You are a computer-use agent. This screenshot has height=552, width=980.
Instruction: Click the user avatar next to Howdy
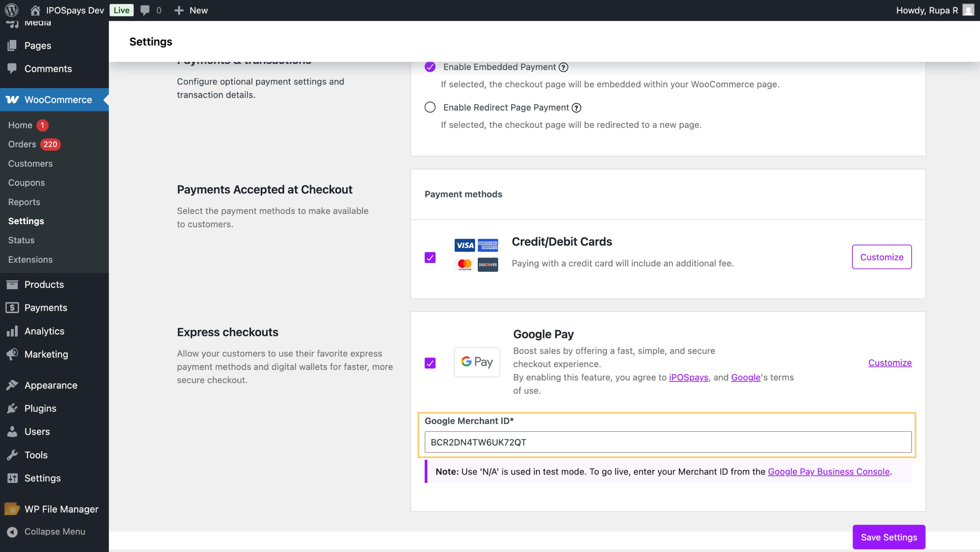(x=968, y=10)
